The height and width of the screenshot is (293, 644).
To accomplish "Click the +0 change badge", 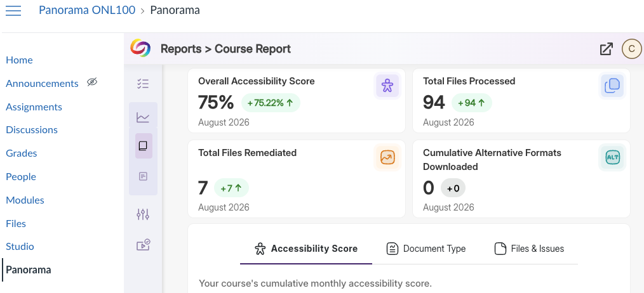I will coord(453,188).
